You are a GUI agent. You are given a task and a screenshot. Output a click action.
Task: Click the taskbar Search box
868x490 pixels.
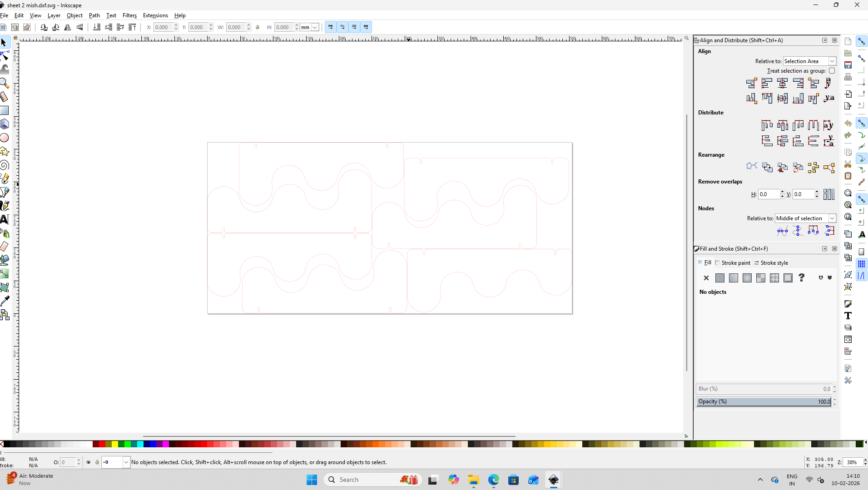point(373,480)
